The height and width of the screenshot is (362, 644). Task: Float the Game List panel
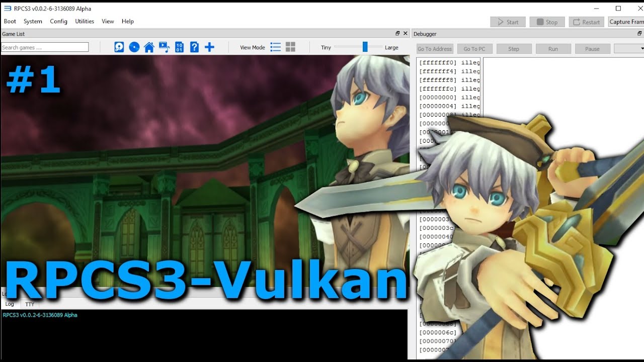click(x=397, y=34)
